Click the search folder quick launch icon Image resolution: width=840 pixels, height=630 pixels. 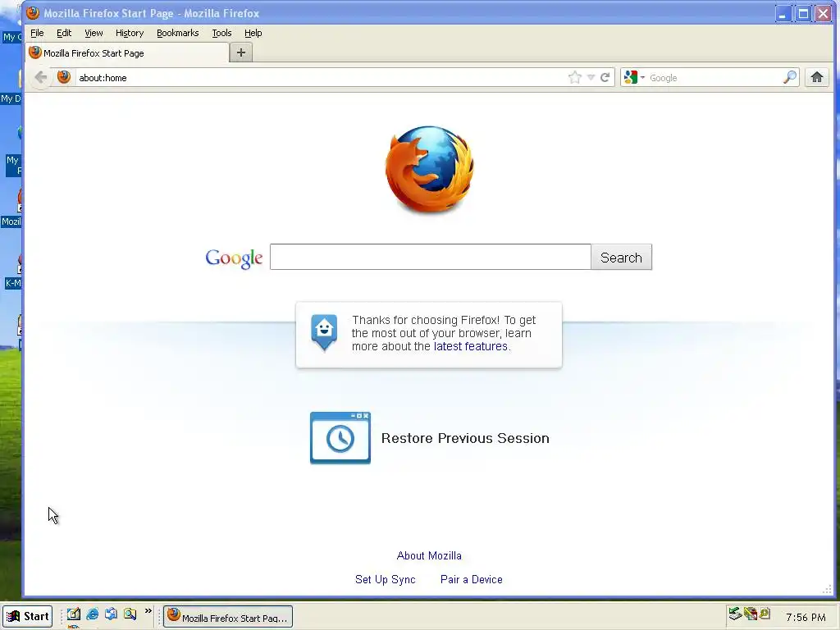coord(130,614)
